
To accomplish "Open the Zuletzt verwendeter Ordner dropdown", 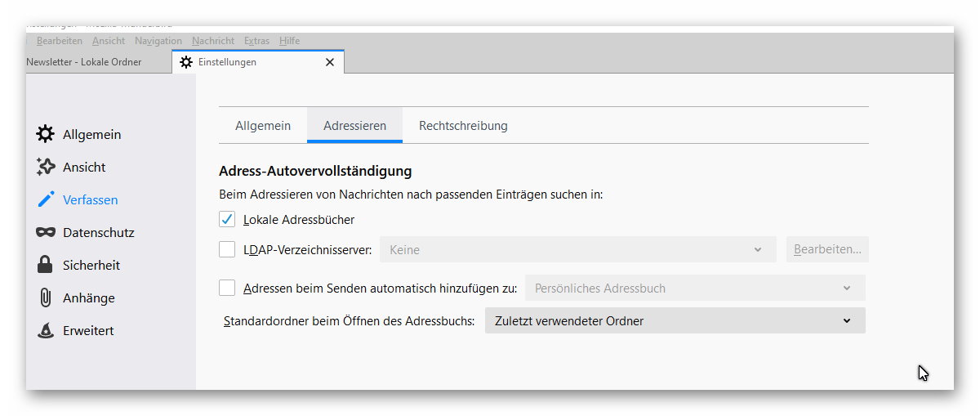I will [x=675, y=320].
